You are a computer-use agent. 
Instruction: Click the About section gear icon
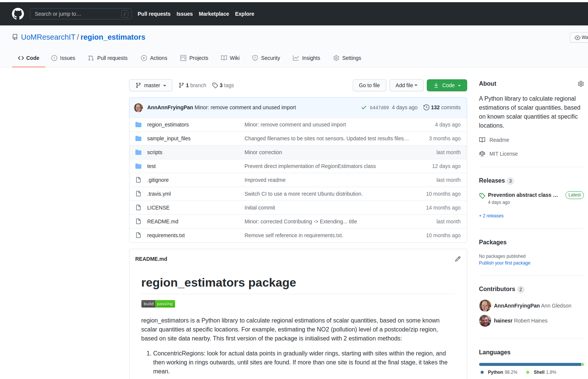581,84
